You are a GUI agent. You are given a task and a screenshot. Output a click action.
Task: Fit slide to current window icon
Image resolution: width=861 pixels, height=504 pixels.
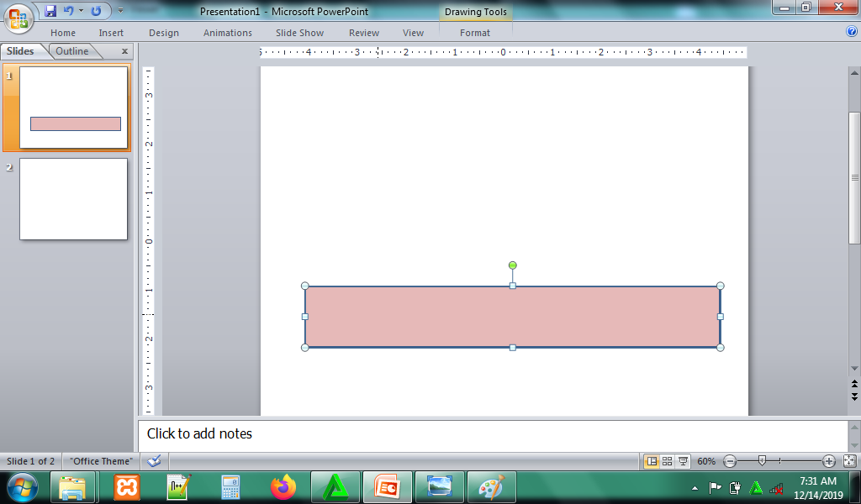tap(849, 461)
